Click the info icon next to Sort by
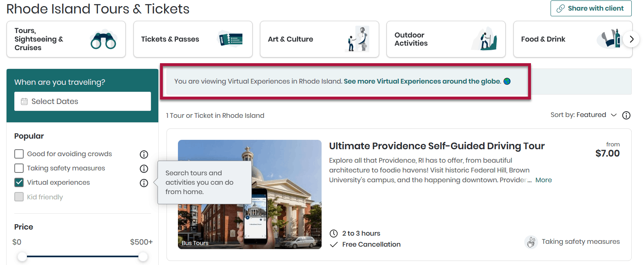The image size is (644, 265). point(626,115)
